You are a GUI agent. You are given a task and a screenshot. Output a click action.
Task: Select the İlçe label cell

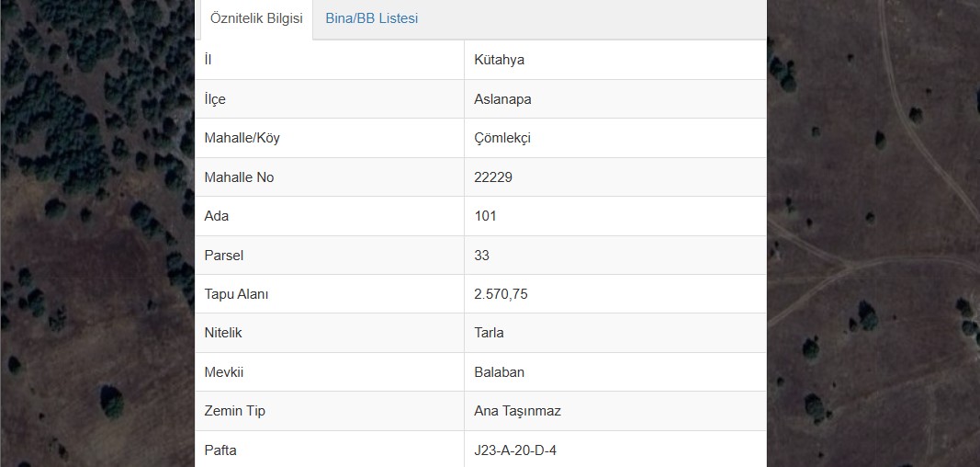(330, 98)
